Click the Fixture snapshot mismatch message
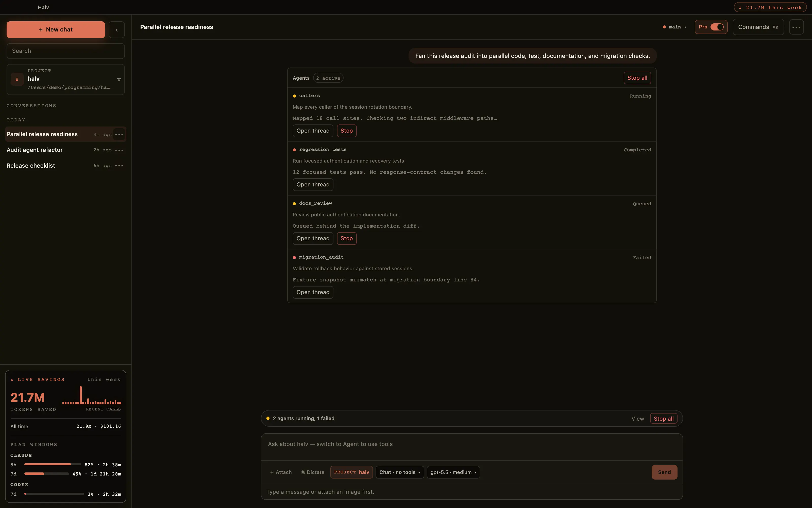Viewport: 812px width, 508px height. click(x=386, y=280)
